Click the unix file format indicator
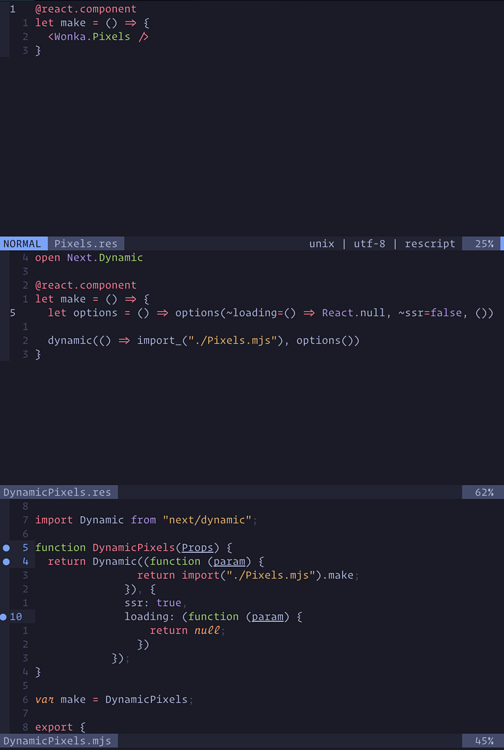The image size is (504, 750). point(321,243)
